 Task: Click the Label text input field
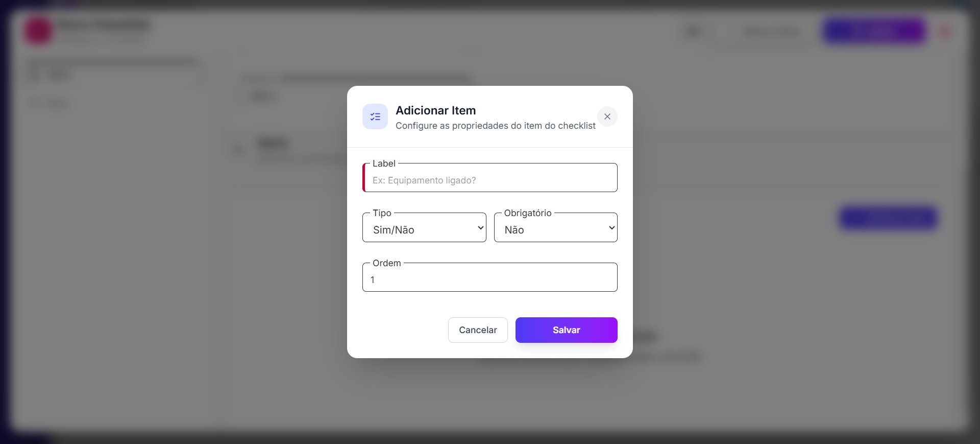tap(490, 180)
